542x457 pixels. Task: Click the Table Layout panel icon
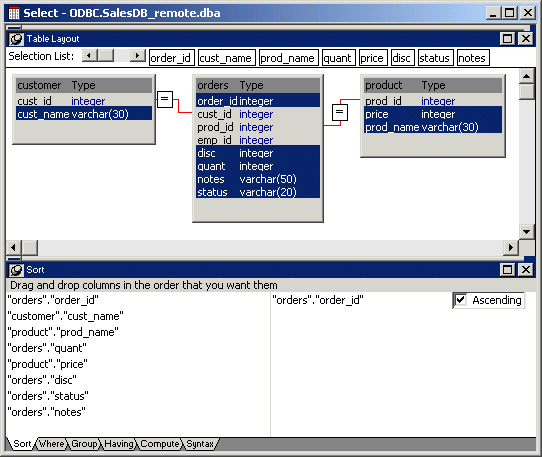click(16, 39)
